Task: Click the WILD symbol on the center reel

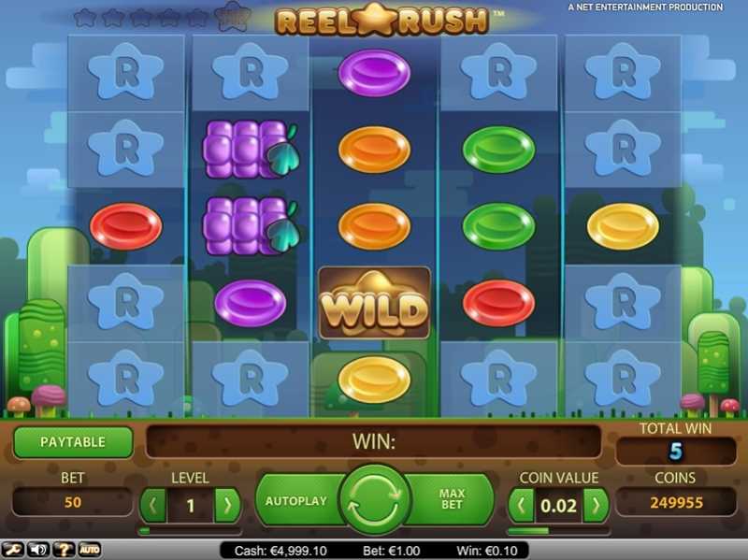Action: [375, 304]
